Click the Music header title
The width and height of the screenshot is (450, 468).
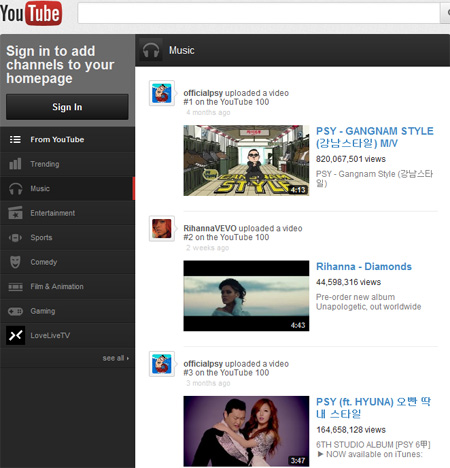tap(182, 50)
